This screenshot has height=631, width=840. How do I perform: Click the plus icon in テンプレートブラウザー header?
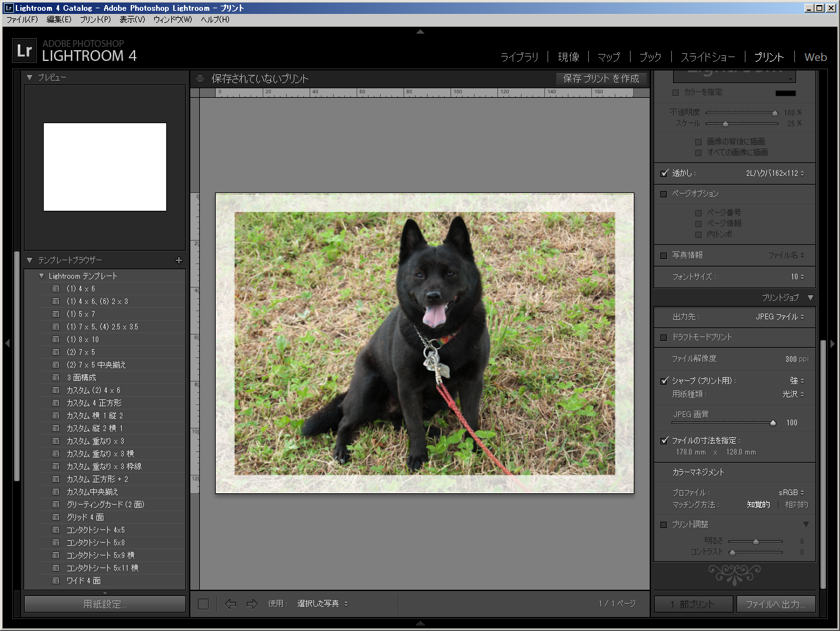pyautogui.click(x=178, y=260)
